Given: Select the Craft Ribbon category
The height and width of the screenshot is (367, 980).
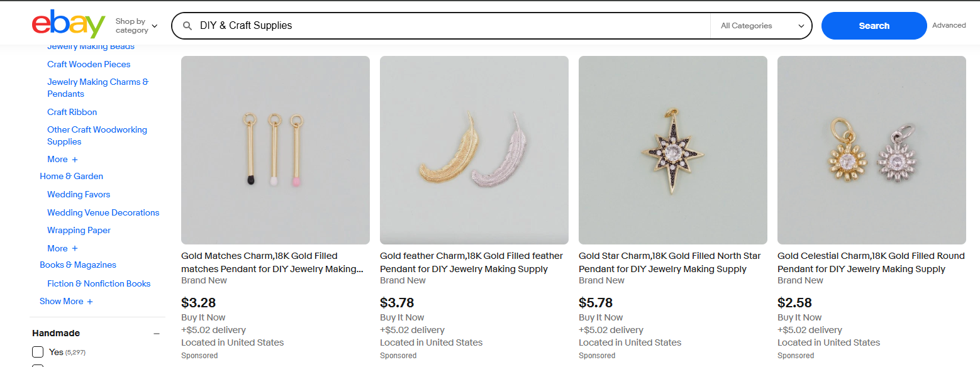Looking at the screenshot, I should click(72, 112).
